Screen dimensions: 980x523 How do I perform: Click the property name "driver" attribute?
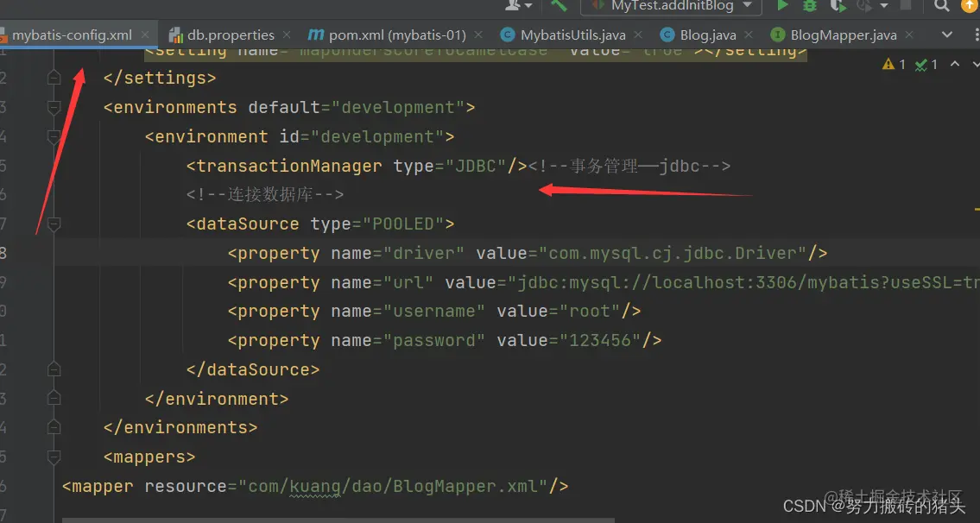click(x=397, y=253)
